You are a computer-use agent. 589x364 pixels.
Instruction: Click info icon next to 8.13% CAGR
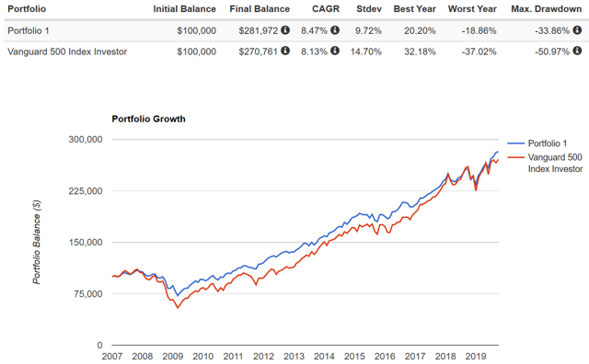(335, 51)
